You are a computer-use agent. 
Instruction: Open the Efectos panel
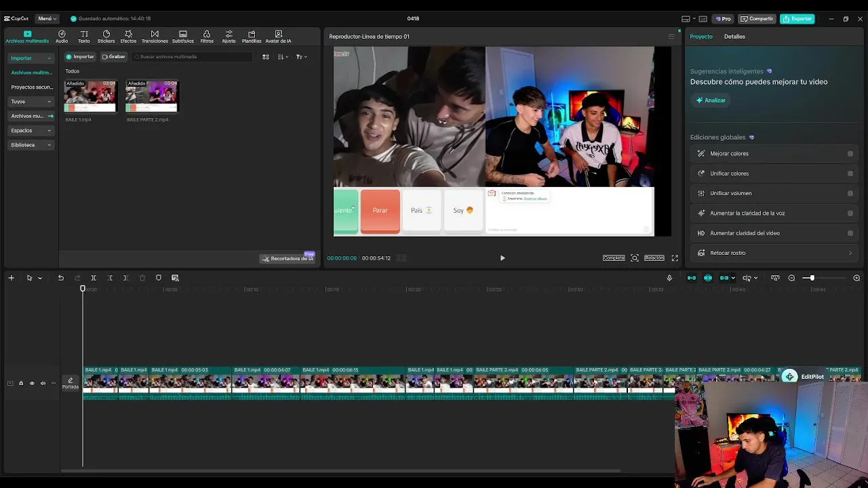pos(128,37)
